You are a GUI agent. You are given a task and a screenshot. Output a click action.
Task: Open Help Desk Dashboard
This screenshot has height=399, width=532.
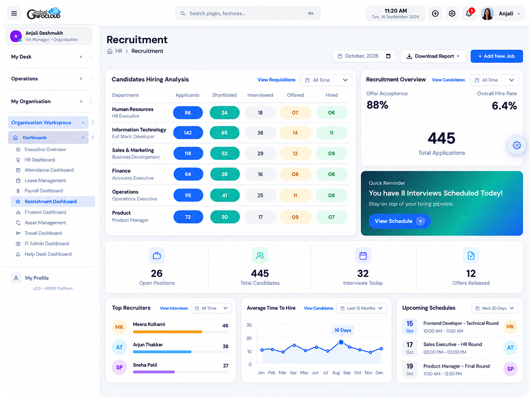tap(48, 254)
